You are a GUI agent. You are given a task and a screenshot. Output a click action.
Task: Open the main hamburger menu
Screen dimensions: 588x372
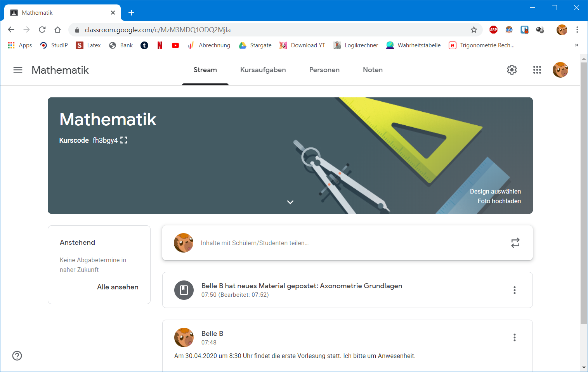(x=18, y=70)
